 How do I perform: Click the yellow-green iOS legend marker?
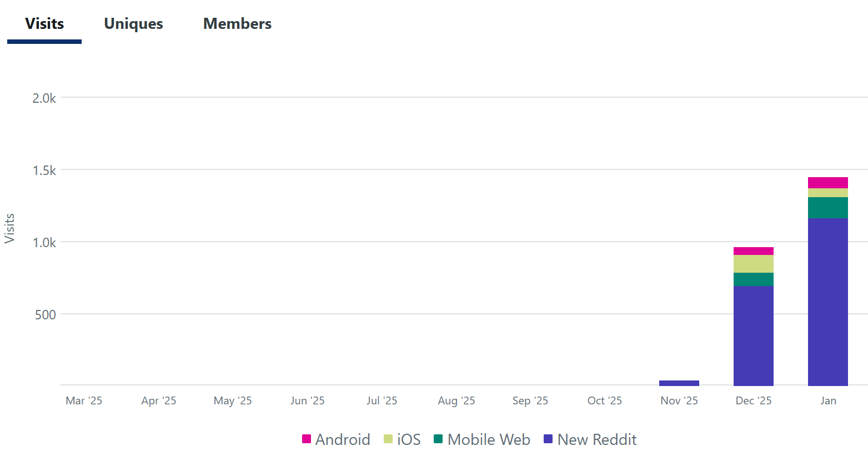point(388,439)
